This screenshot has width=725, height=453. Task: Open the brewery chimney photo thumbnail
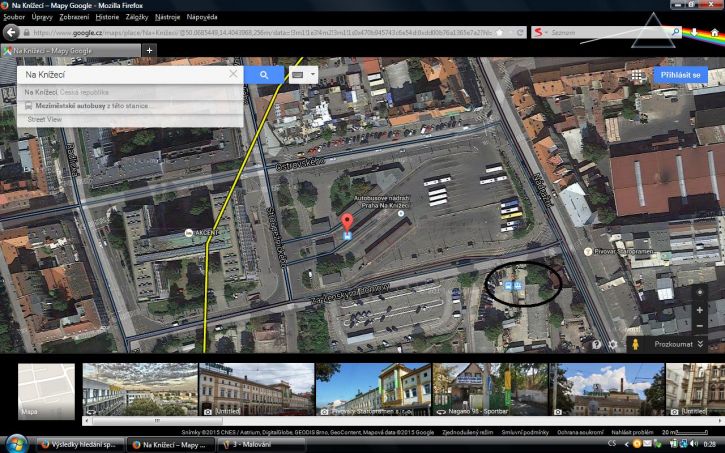click(606, 389)
